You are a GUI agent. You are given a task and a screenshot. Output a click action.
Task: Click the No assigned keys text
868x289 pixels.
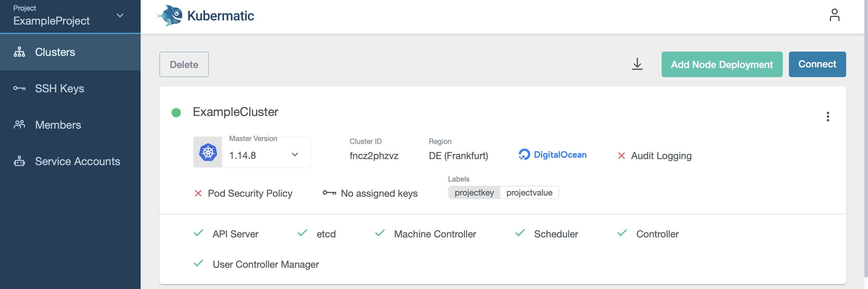click(379, 193)
